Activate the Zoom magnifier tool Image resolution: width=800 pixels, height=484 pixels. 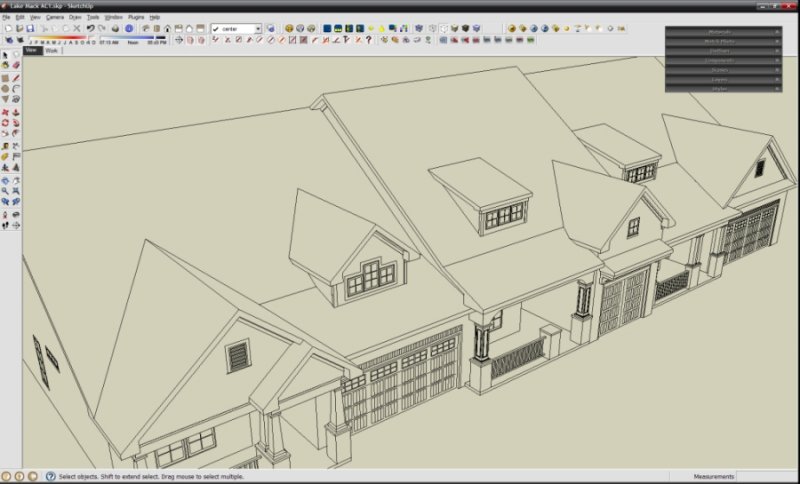pyautogui.click(x=5, y=190)
